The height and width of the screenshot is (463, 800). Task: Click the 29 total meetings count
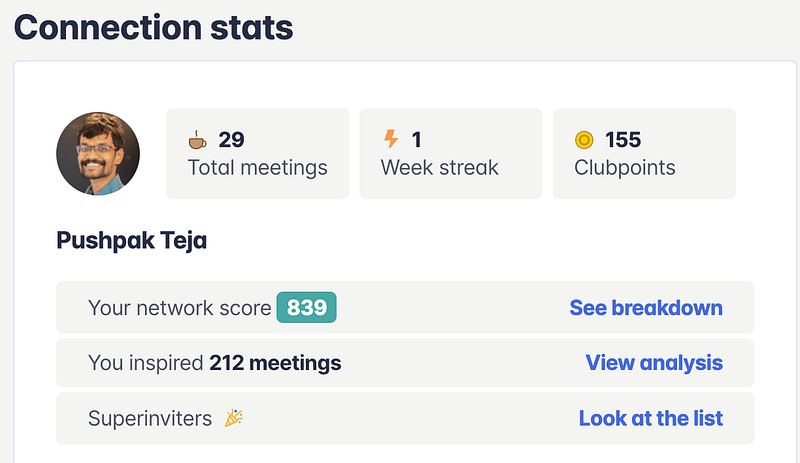pyautogui.click(x=231, y=140)
